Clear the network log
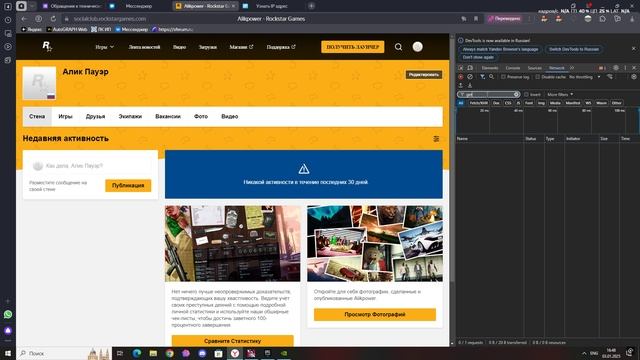This screenshot has width=640, height=360. (470, 77)
